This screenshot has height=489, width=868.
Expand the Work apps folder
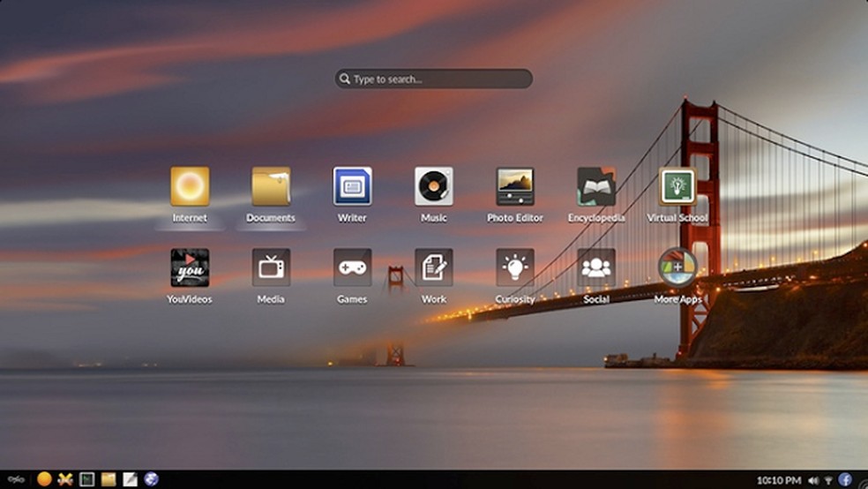(433, 267)
